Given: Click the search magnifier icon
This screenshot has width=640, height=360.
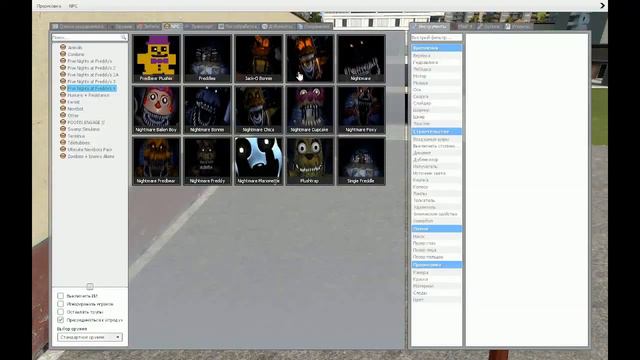Looking at the screenshot, I should [x=124, y=38].
